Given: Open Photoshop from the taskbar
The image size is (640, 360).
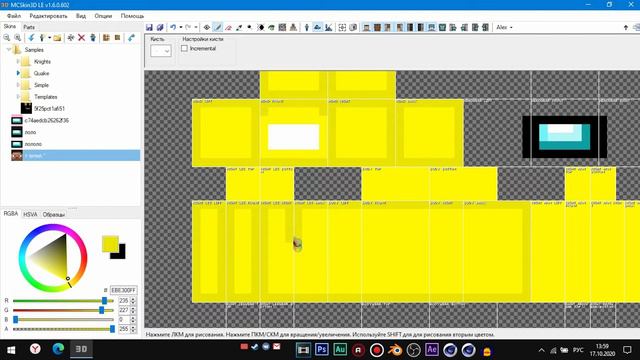Looking at the screenshot, I should pyautogui.click(x=322, y=350).
